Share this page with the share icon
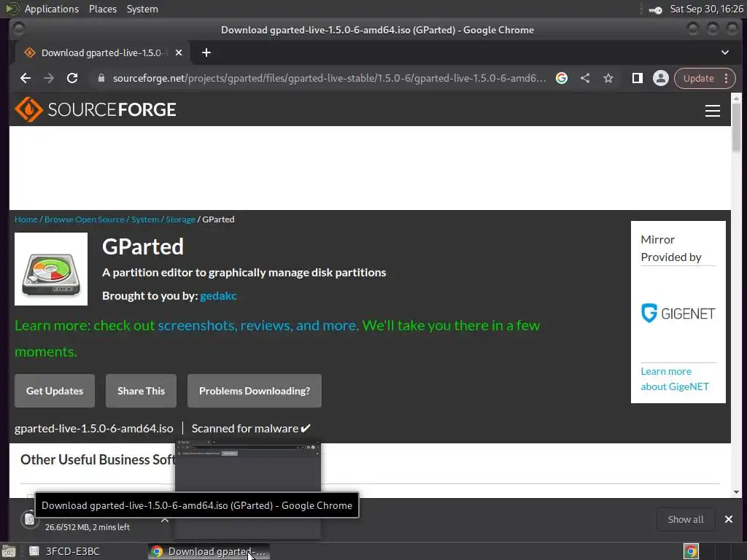 coord(585,78)
